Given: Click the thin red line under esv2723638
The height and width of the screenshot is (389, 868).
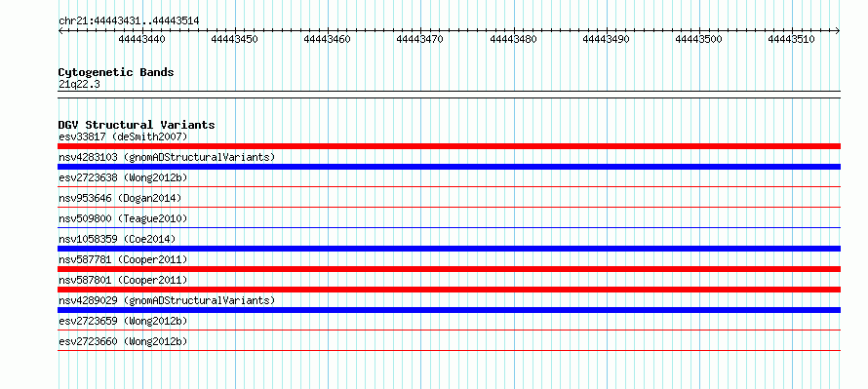Looking at the screenshot, I should click(x=449, y=187).
